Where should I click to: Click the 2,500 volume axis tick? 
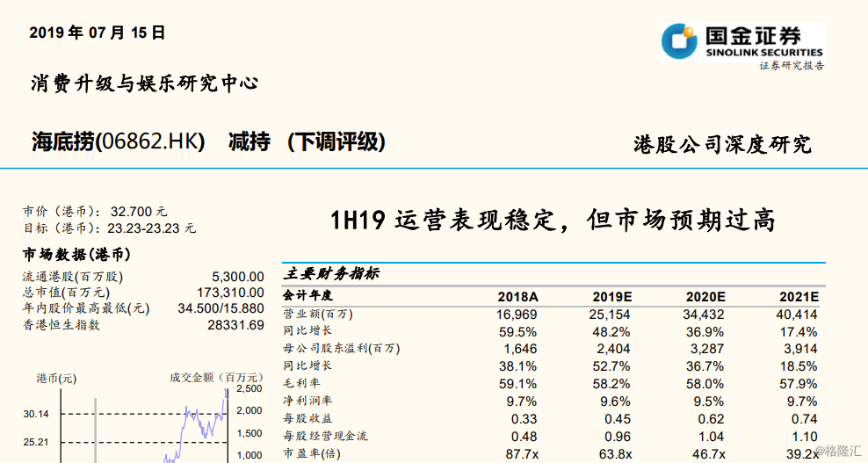(250, 389)
